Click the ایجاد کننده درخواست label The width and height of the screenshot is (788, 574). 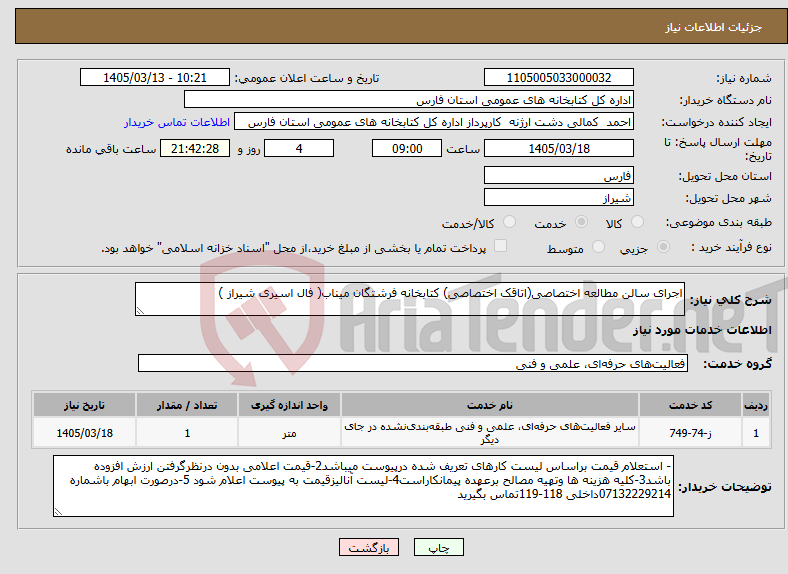717,123
